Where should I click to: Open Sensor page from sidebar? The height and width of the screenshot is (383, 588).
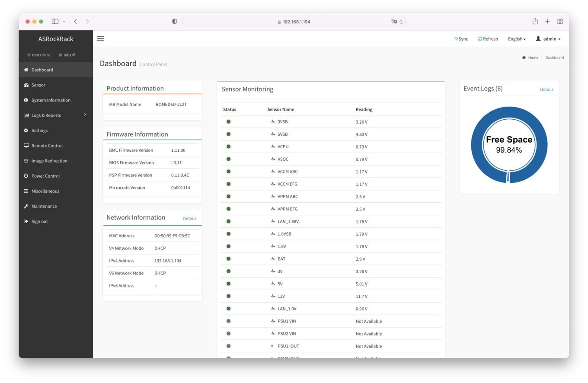[56, 85]
